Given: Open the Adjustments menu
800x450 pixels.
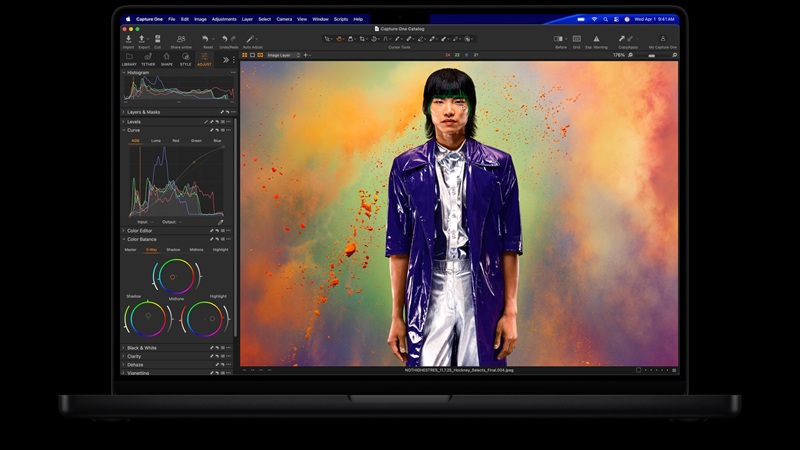Looking at the screenshot, I should (x=224, y=19).
